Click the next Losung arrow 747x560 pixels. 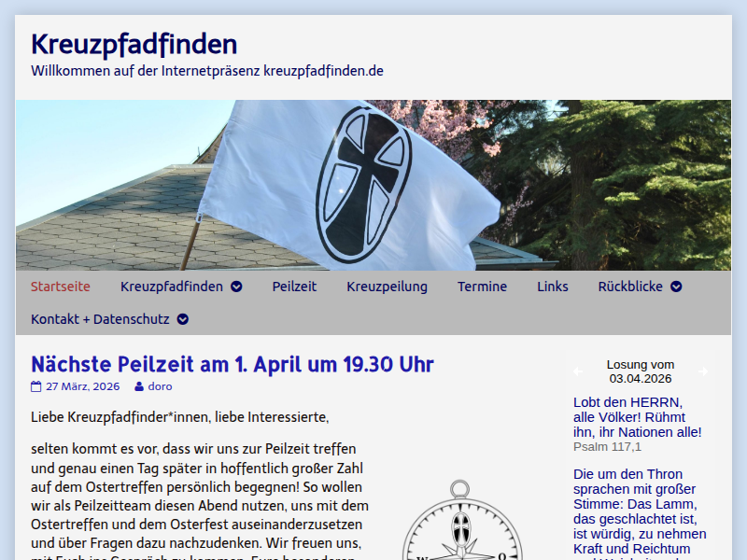tap(703, 371)
